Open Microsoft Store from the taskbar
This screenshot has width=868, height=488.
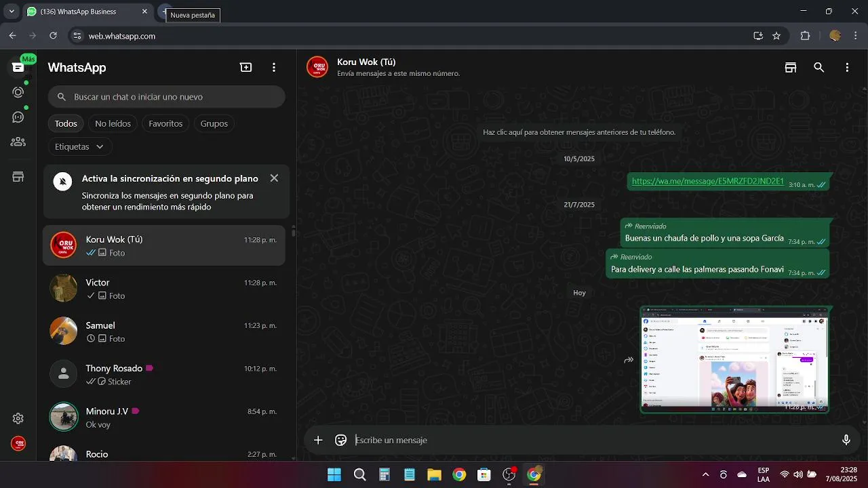[484, 474]
